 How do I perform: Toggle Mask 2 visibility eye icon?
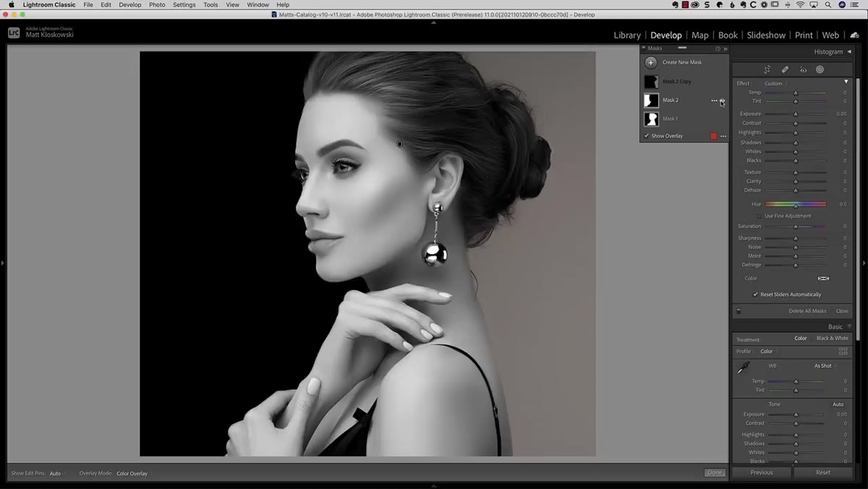click(x=722, y=101)
